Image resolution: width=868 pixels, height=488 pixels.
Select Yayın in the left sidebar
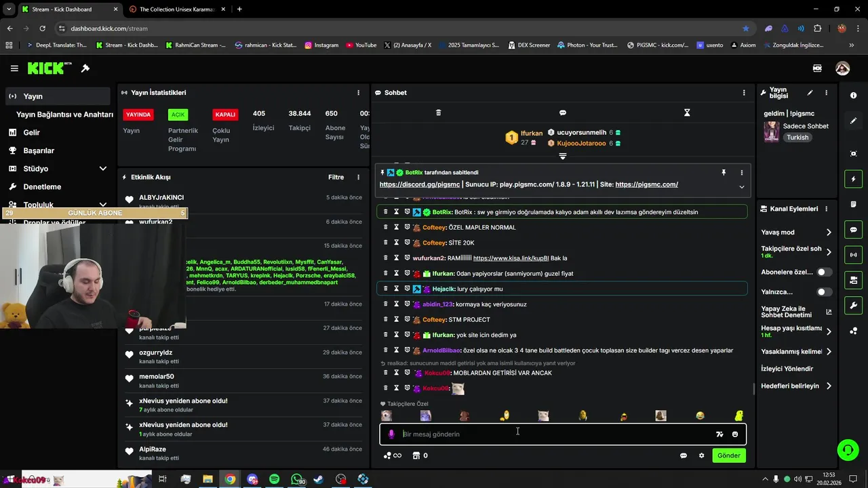[x=56, y=96]
